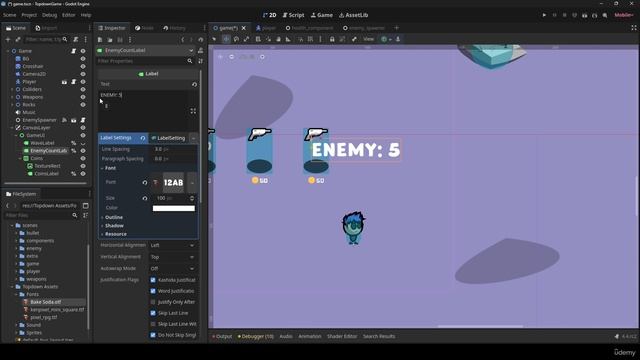Revert the font Size property
Screen dimensions: 640x360
pyautogui.click(x=144, y=198)
